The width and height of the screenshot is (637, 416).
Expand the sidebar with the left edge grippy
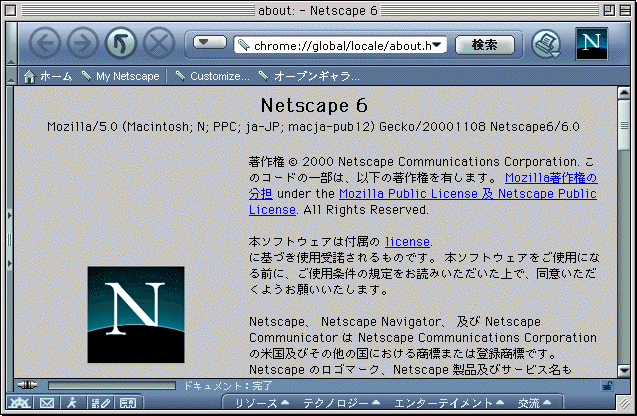10,239
